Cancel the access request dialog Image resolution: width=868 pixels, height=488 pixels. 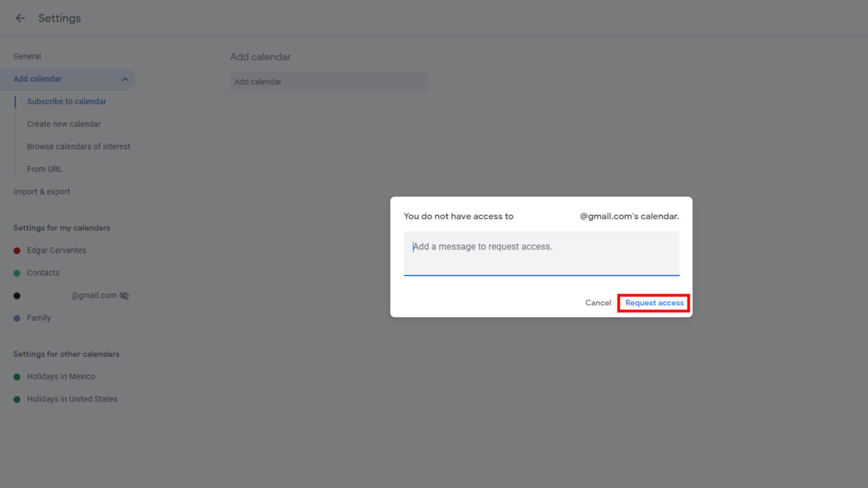(597, 302)
